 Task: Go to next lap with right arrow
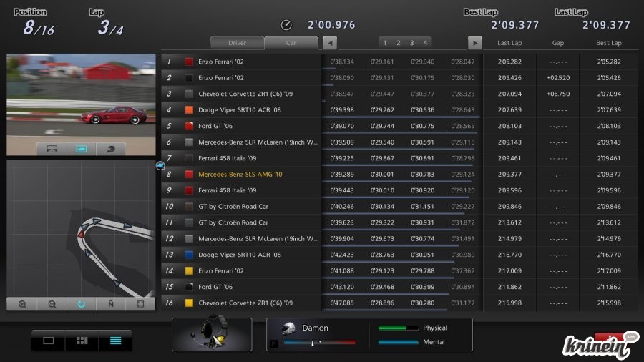pos(474,43)
